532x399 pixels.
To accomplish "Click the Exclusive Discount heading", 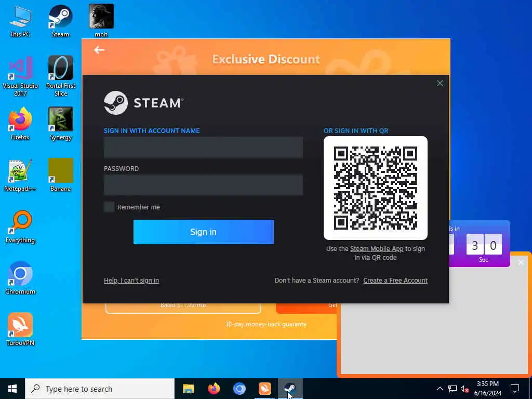I will point(266,59).
